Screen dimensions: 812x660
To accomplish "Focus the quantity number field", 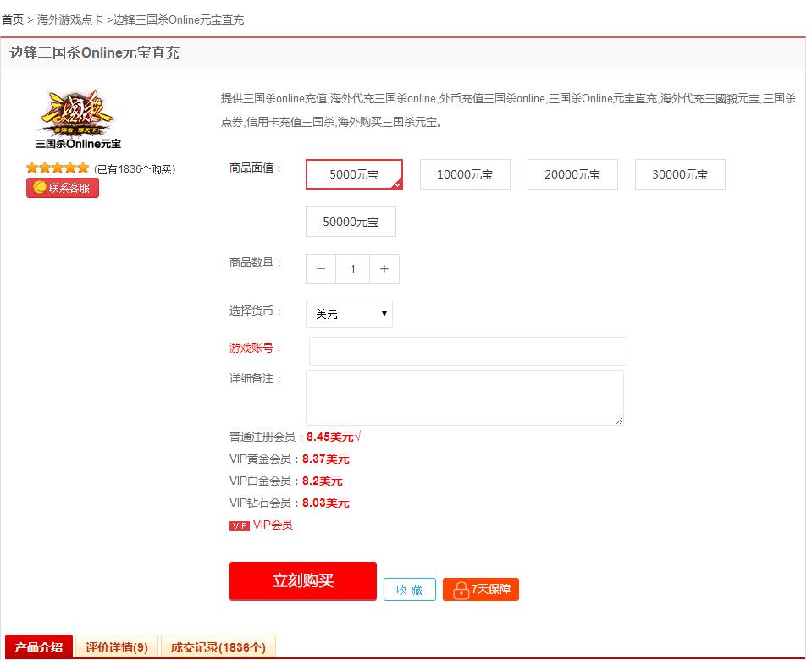I will (x=353, y=269).
